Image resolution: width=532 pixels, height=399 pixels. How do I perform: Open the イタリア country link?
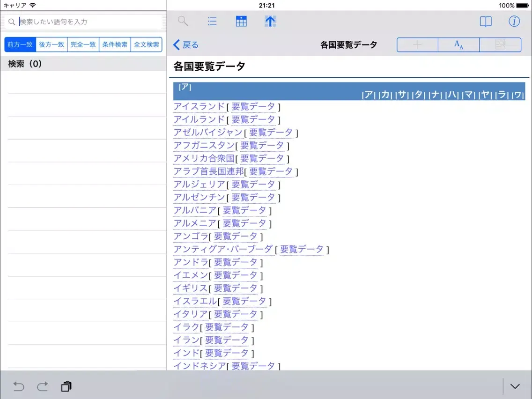click(x=190, y=314)
